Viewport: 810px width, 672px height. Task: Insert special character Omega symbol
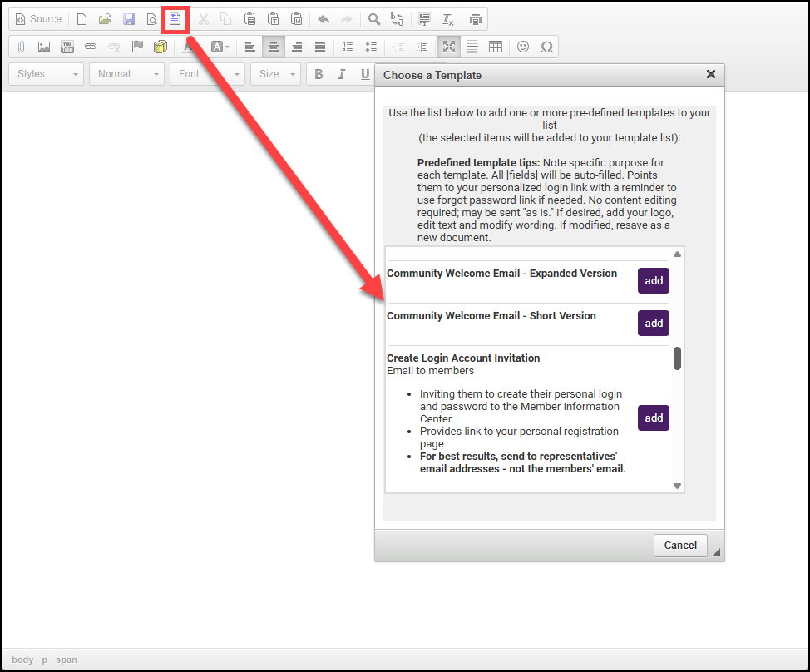[546, 47]
